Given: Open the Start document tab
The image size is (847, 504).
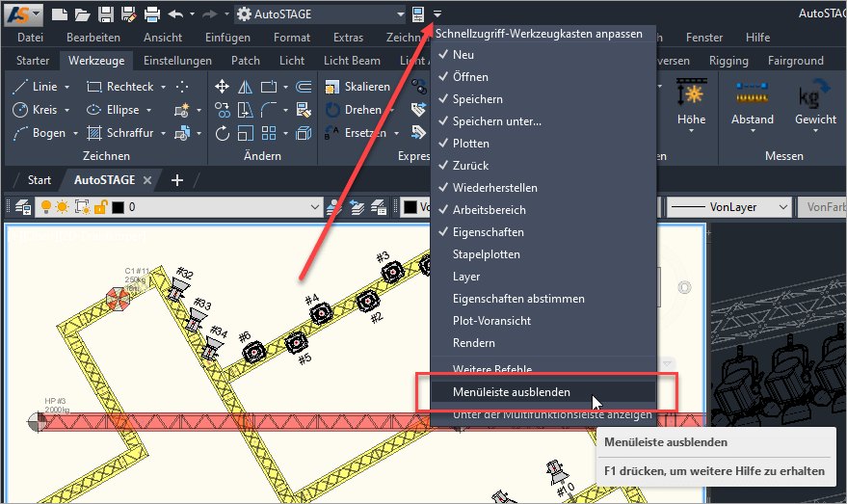Looking at the screenshot, I should [40, 180].
